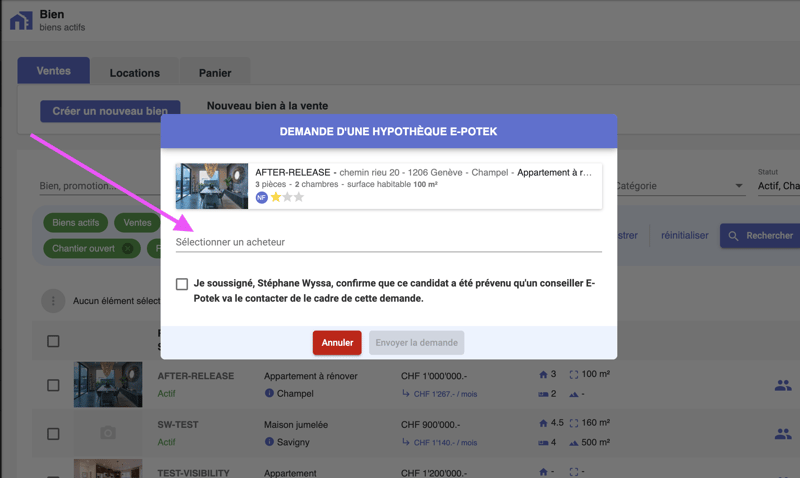Open the three-dot bulk actions menu
Viewport: 800px width, 478px height.
point(53,301)
